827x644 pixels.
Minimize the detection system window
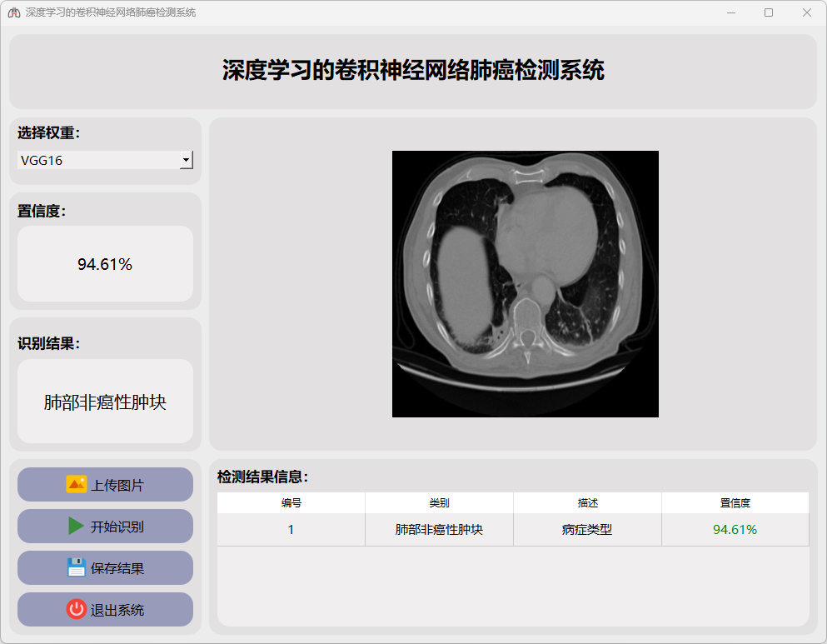click(x=730, y=12)
